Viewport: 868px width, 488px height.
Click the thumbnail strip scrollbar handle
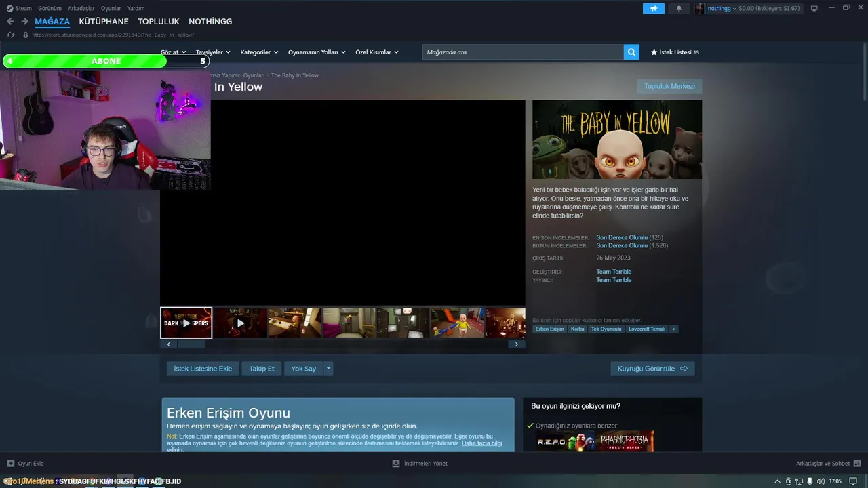click(191, 344)
